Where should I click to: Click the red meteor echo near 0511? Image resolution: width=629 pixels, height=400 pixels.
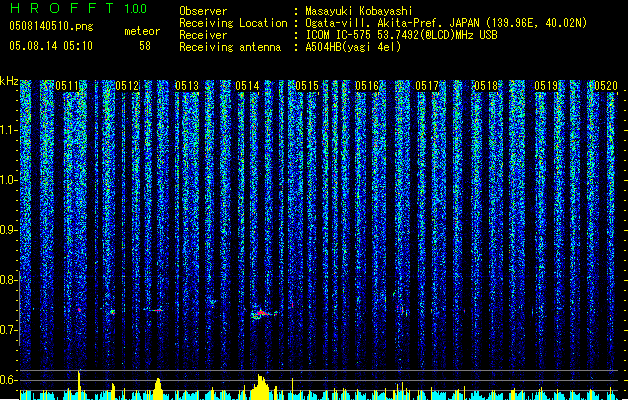click(x=79, y=310)
